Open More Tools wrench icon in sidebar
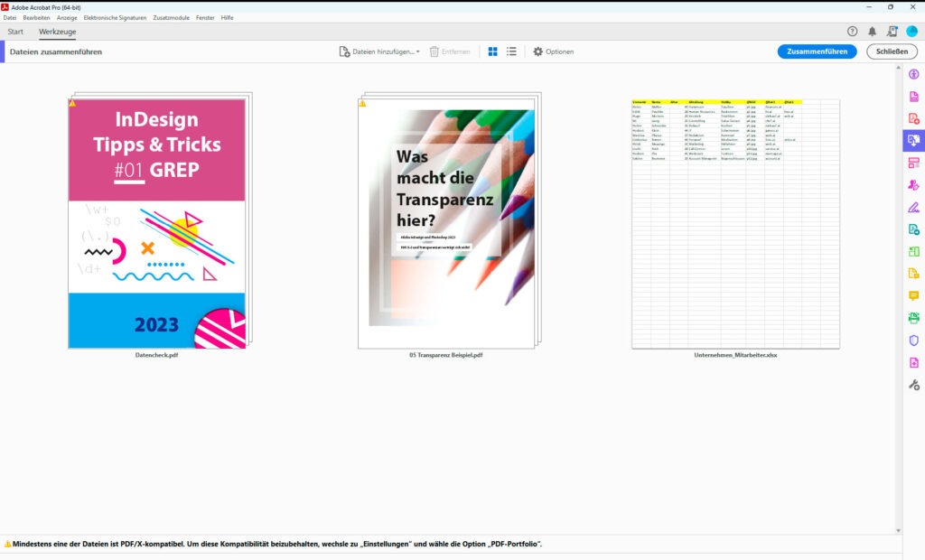This screenshot has width=925, height=560. (x=914, y=385)
